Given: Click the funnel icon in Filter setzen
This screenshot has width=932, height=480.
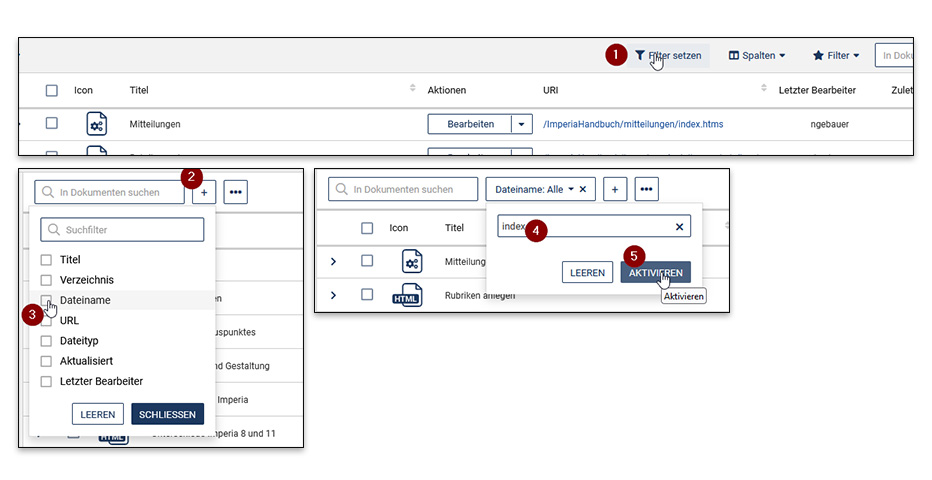Looking at the screenshot, I should coord(640,56).
